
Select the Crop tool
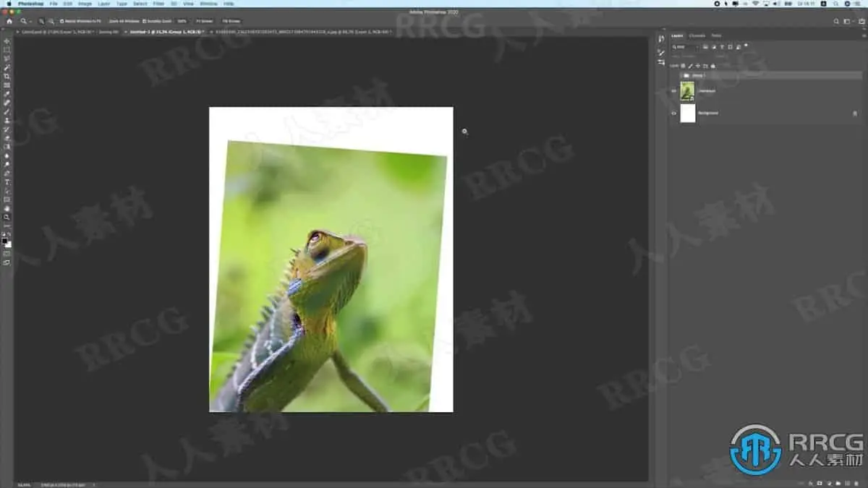7,76
